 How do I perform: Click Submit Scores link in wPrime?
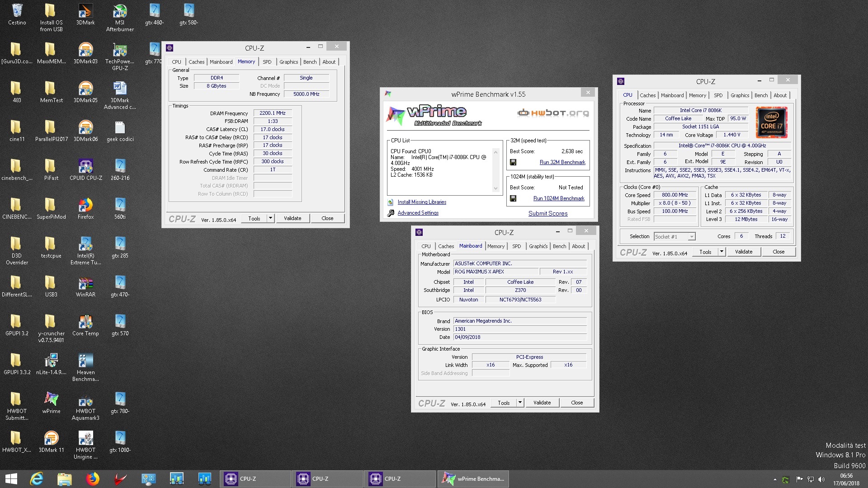548,214
